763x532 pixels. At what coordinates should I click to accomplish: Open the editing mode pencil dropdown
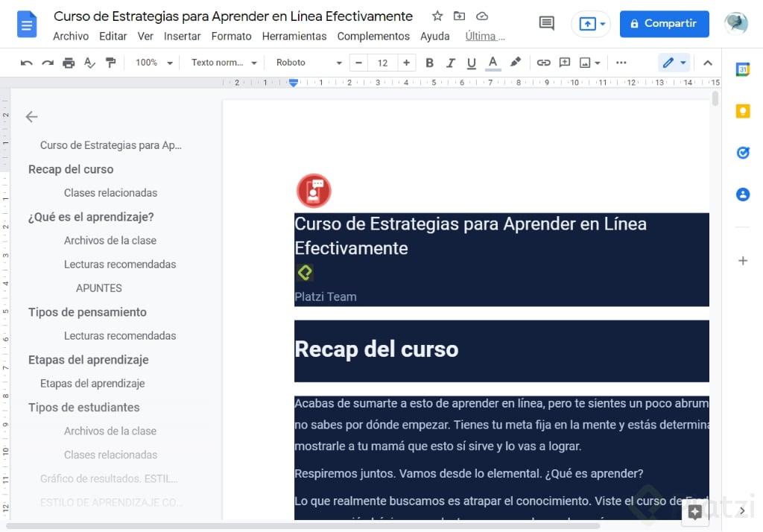(x=674, y=63)
